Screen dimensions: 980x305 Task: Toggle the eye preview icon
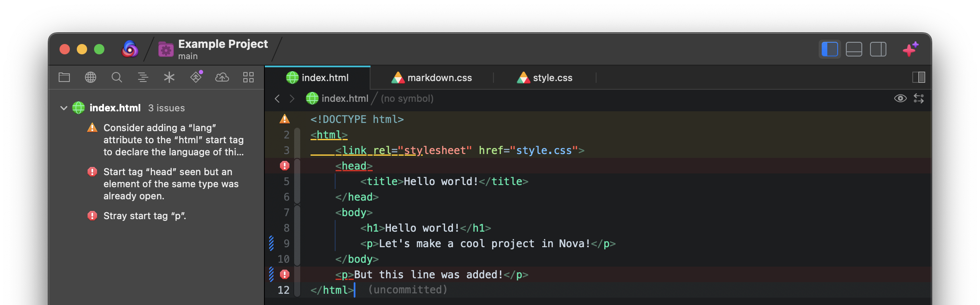[900, 98]
